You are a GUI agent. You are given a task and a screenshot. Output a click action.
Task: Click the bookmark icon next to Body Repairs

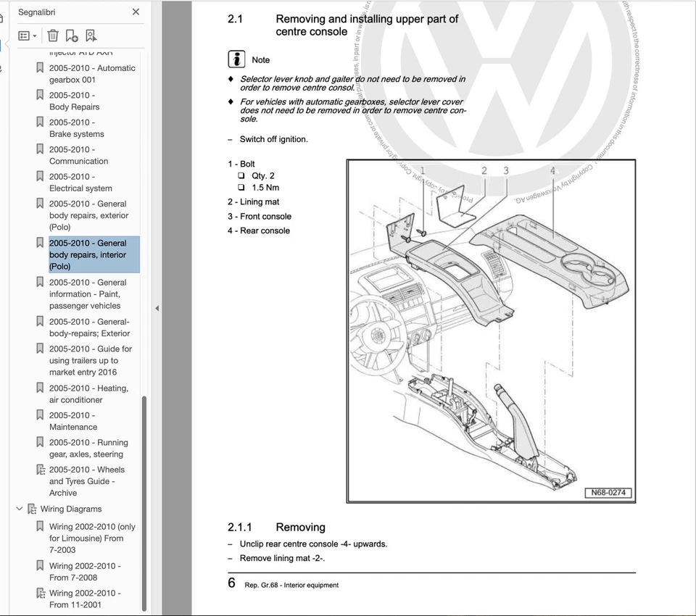39,94
